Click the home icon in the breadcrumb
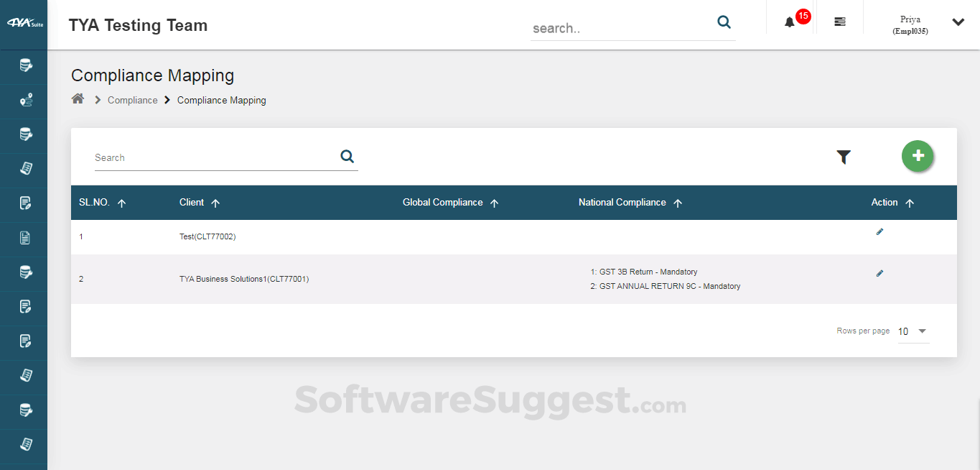 78,98
